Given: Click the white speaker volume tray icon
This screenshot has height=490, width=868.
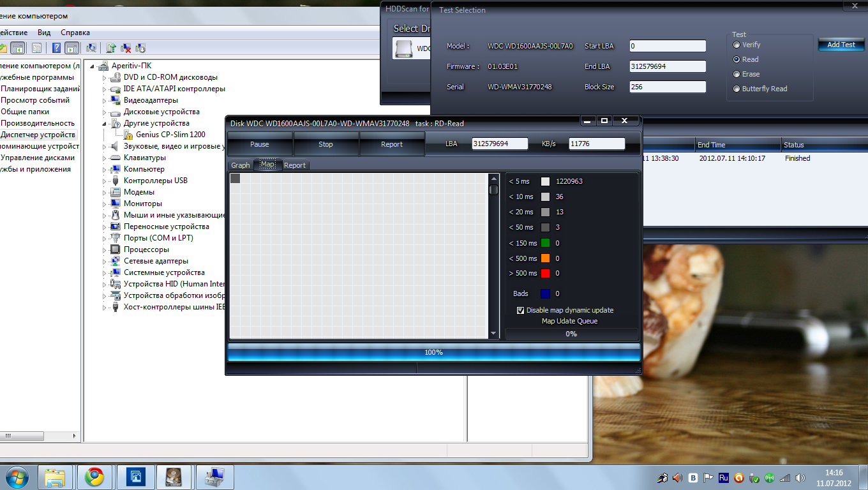Looking at the screenshot, I should click(x=800, y=477).
